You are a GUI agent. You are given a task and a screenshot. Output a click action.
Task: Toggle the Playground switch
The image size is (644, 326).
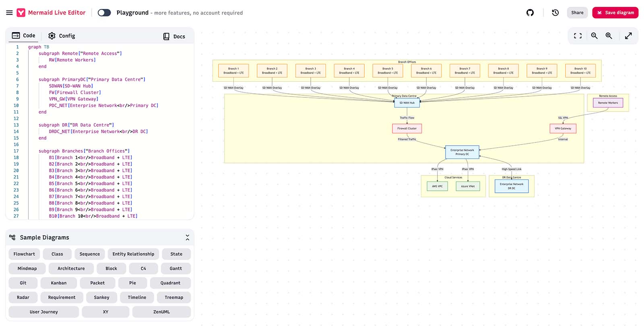104,12
